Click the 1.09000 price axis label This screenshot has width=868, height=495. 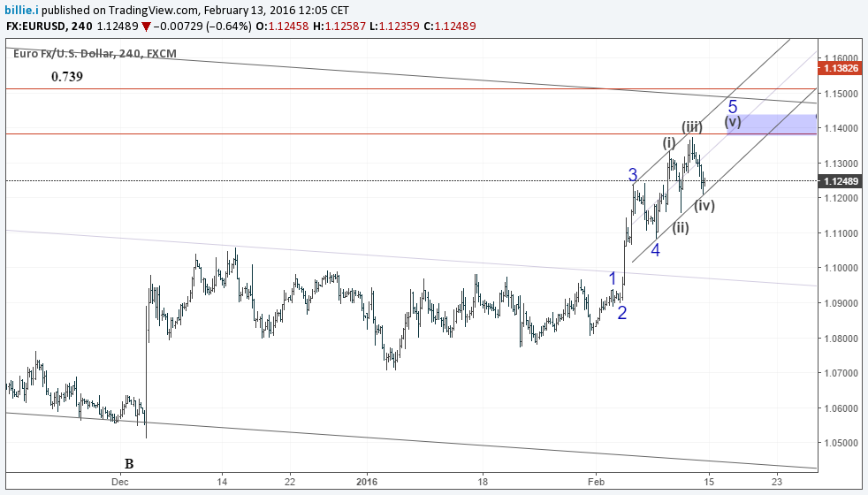841,303
